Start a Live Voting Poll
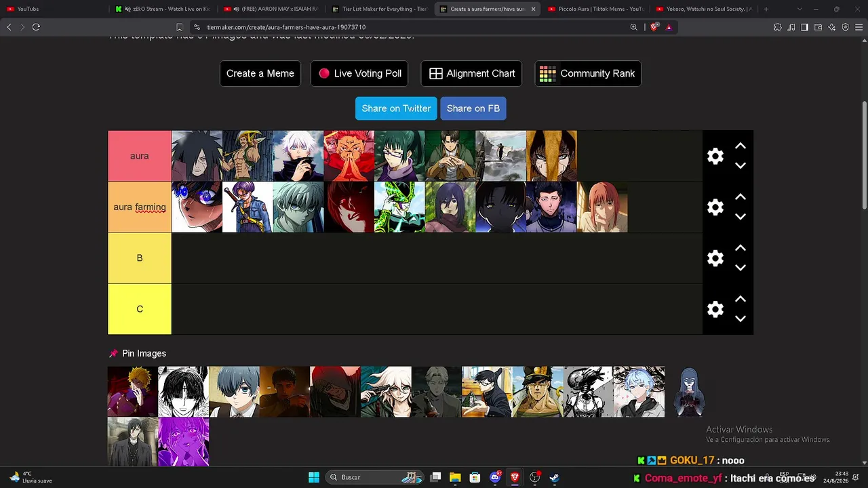The image size is (868, 488). [x=359, y=73]
